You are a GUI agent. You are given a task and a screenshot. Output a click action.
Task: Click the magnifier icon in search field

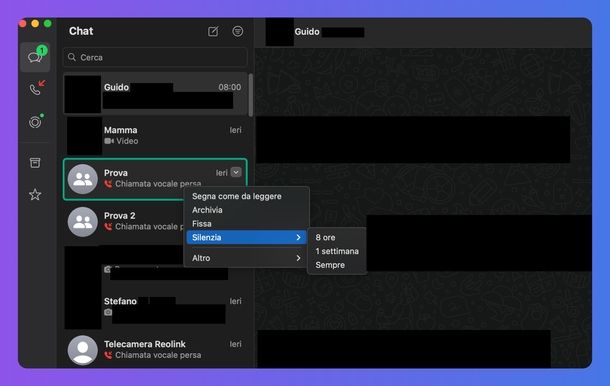coord(72,57)
